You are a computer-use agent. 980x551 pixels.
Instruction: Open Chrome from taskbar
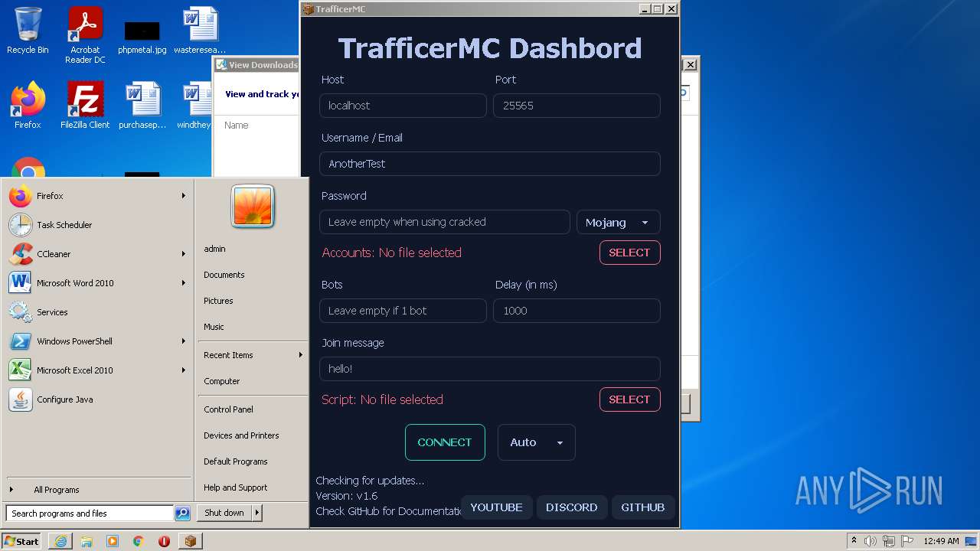click(139, 541)
